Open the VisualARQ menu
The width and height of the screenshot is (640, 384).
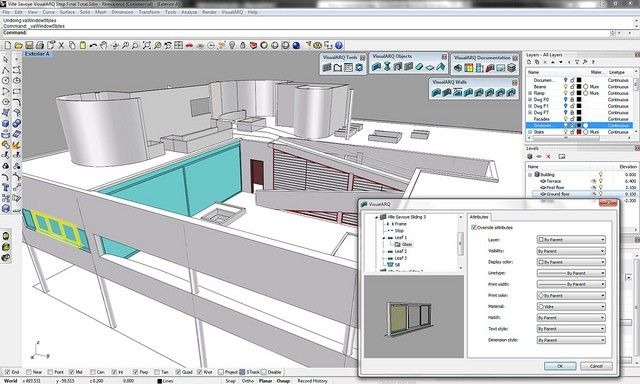tap(232, 12)
